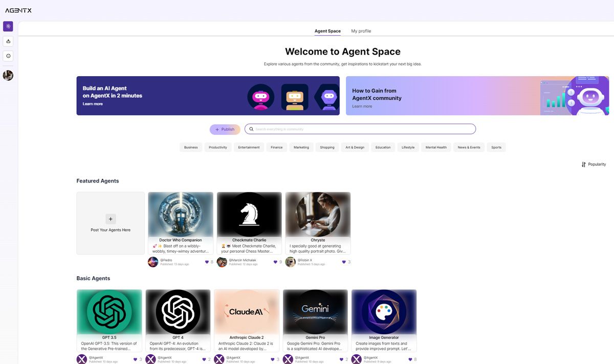This screenshot has width=614, height=364.
Task: Filter by Finance category
Action: tap(277, 147)
